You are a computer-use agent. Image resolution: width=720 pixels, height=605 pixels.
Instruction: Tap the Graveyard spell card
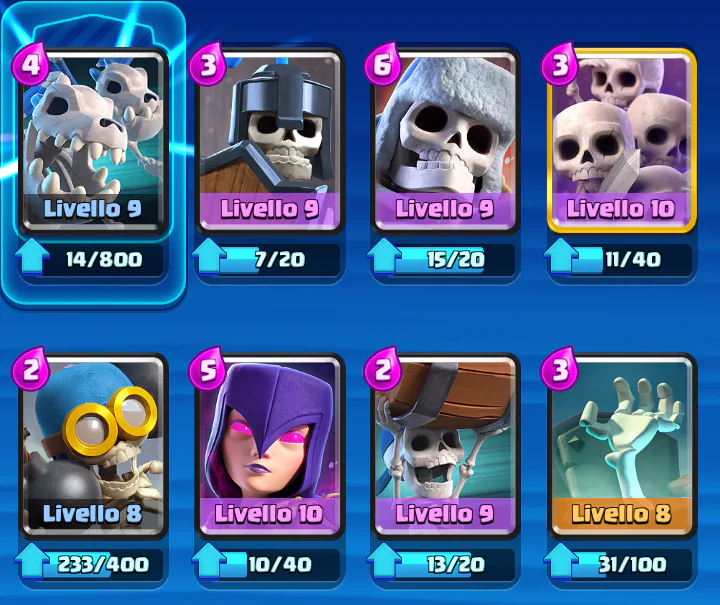pos(621,446)
